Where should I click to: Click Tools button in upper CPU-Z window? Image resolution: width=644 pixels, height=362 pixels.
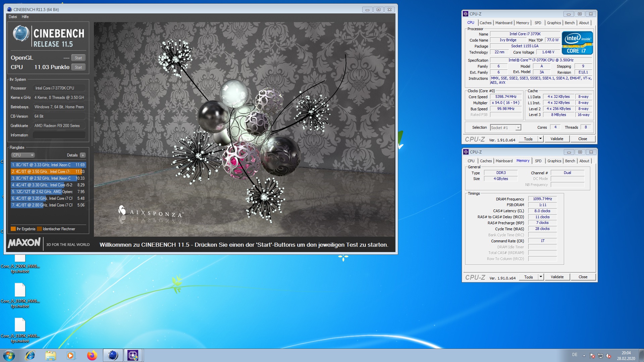[528, 139]
